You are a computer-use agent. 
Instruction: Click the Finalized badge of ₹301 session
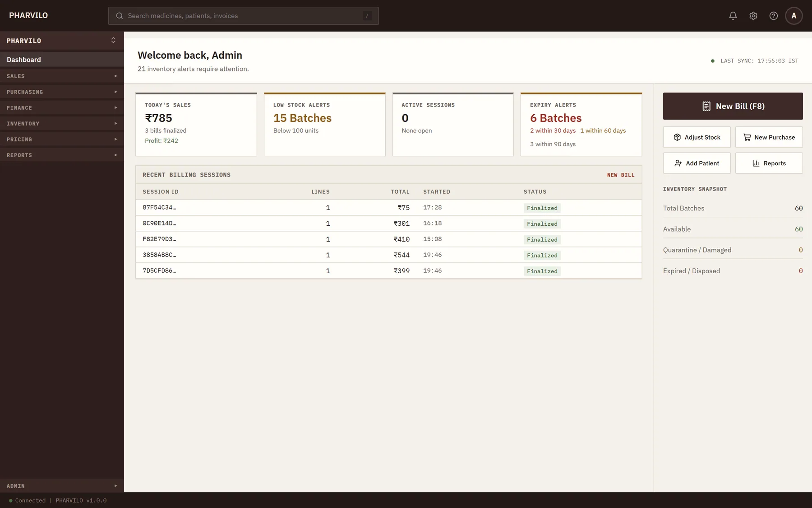coord(542,224)
